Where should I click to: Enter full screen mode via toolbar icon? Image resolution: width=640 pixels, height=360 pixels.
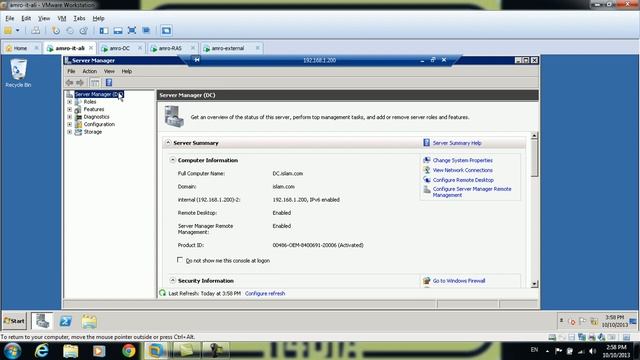(132, 31)
